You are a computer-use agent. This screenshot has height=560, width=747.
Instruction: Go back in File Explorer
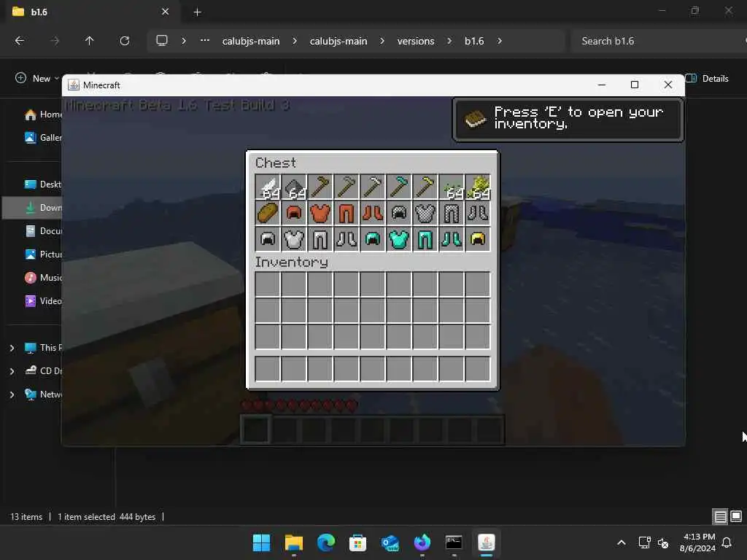(x=20, y=41)
